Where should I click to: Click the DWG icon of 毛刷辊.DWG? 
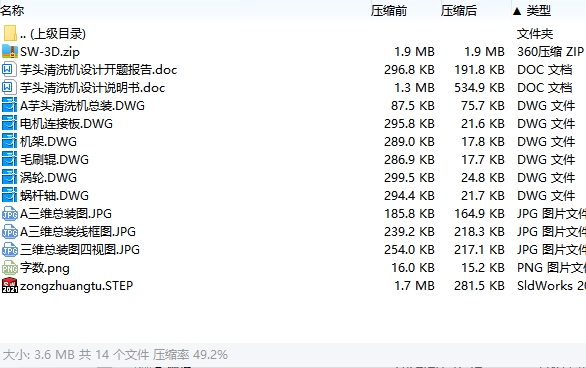click(9, 159)
